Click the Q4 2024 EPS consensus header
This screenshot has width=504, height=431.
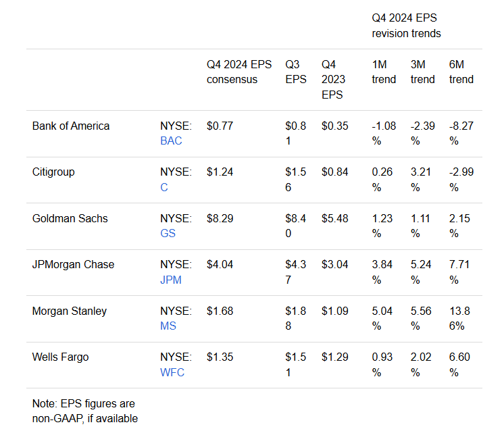pyautogui.click(x=239, y=72)
